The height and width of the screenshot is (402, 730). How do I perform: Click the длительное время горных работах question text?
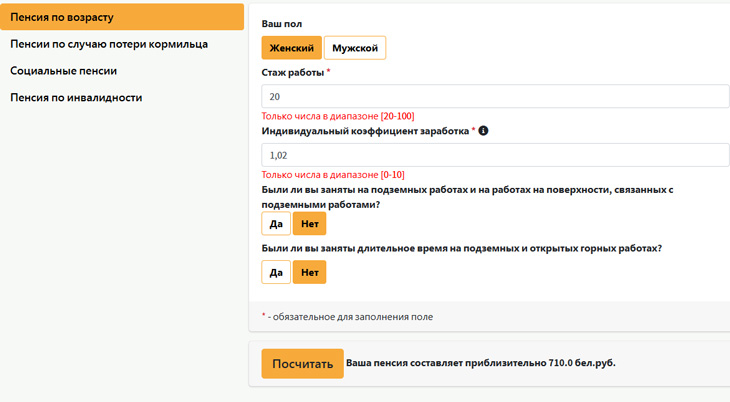[461, 248]
